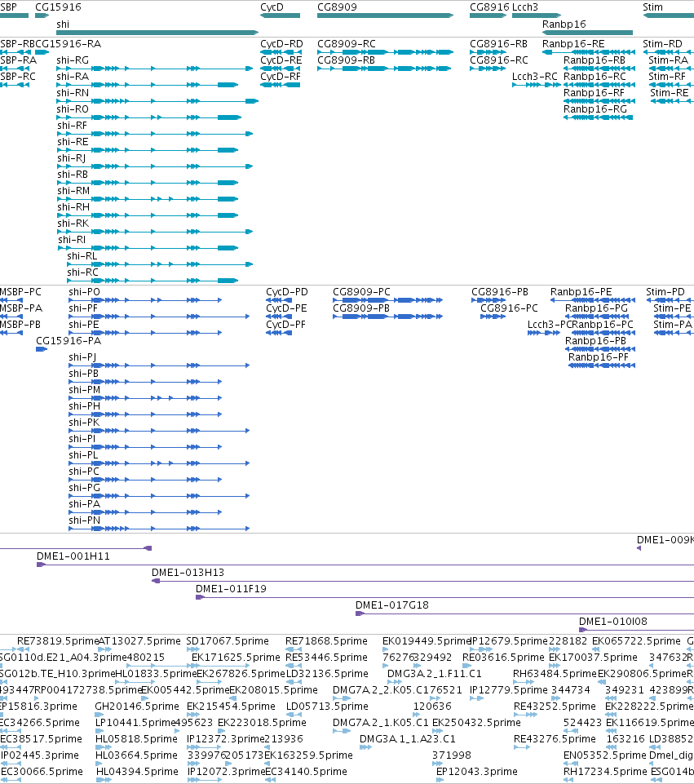The height and width of the screenshot is (784, 694).
Task: Click transcript CycD-RF label
Action: point(281,77)
